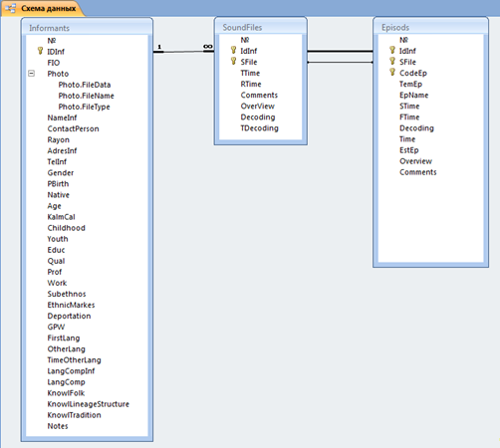Image resolution: width=500 pixels, height=448 pixels.
Task: Select the Informants table title bar
Action: 87,28
